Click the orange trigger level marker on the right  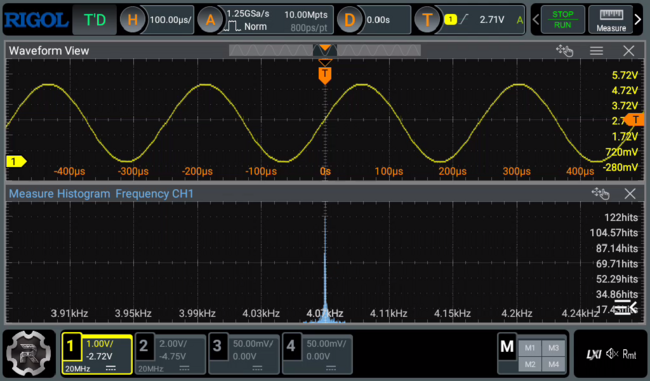coord(635,120)
